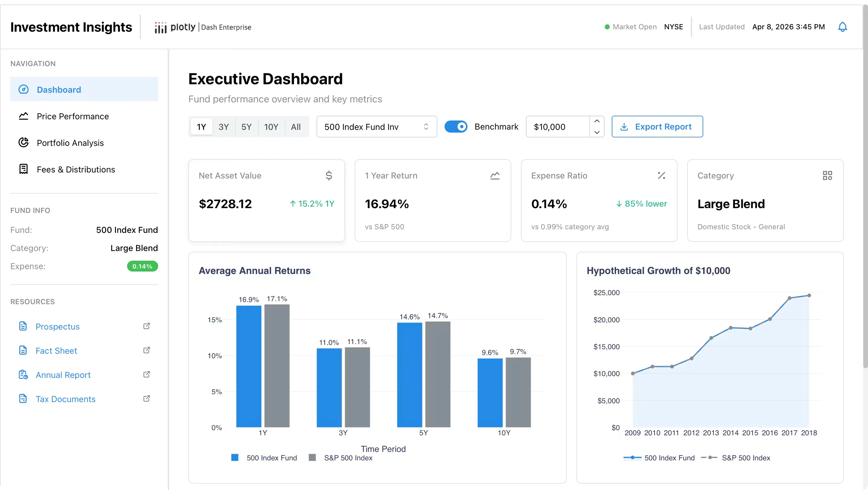
Task: Click the Tax Documents file icon
Action: coord(23,398)
